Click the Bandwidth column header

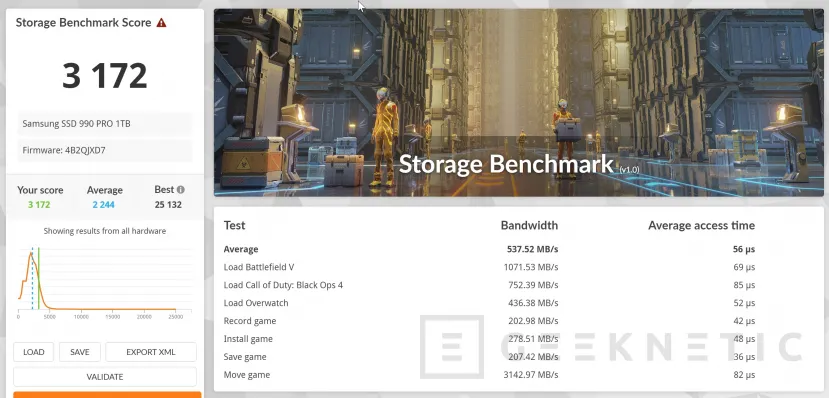529,225
